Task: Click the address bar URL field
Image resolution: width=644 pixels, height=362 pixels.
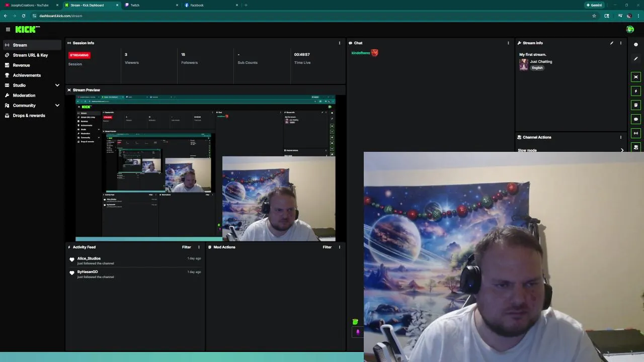Action: [x=312, y=16]
